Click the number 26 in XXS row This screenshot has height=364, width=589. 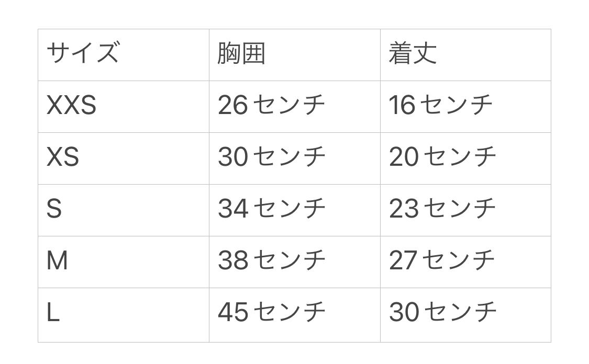[x=232, y=105]
